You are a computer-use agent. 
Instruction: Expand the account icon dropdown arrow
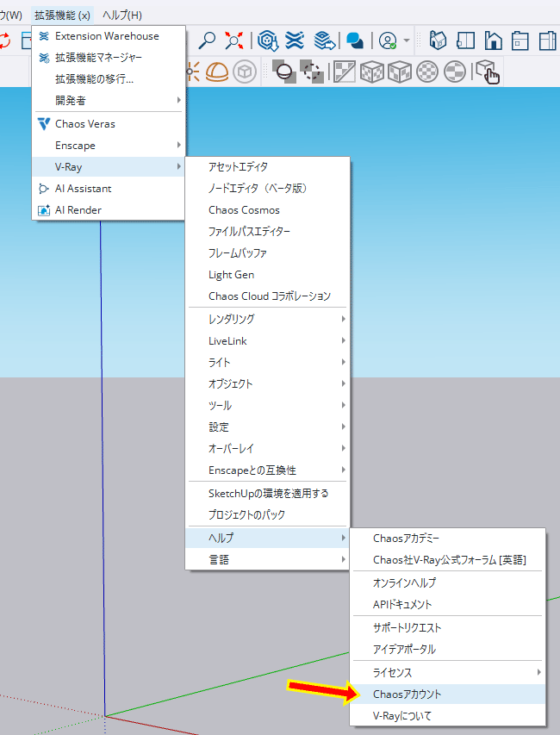pyautogui.click(x=407, y=40)
